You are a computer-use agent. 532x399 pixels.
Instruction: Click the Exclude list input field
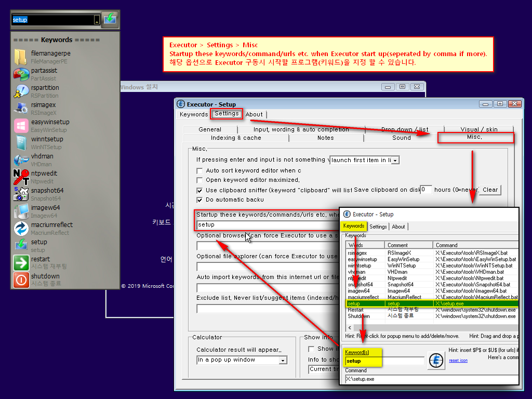[x=268, y=309]
